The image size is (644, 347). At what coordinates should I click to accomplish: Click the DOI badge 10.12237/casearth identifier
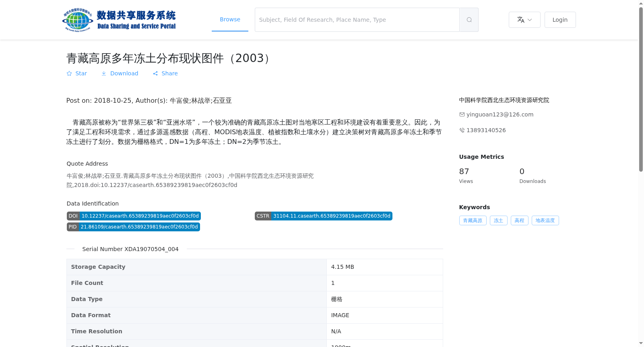click(x=134, y=216)
